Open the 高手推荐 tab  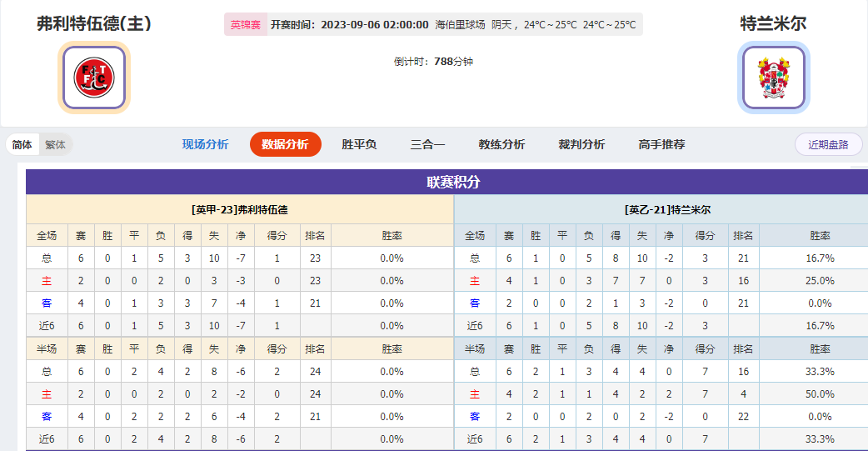pyautogui.click(x=661, y=144)
